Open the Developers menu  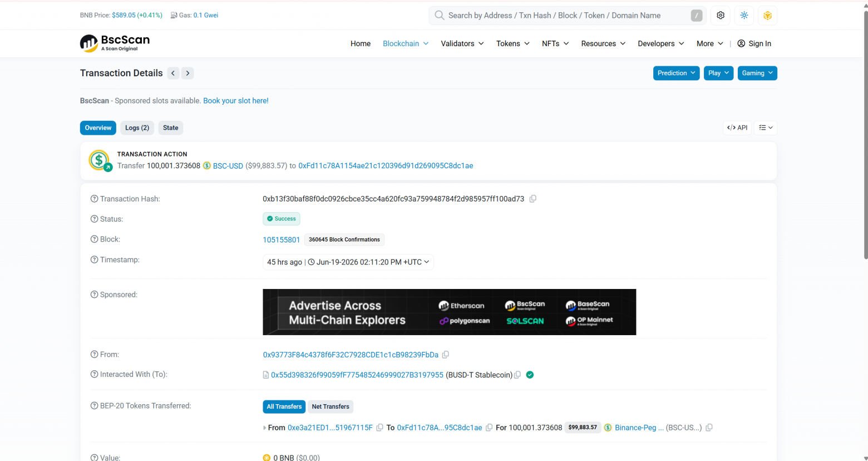click(661, 43)
